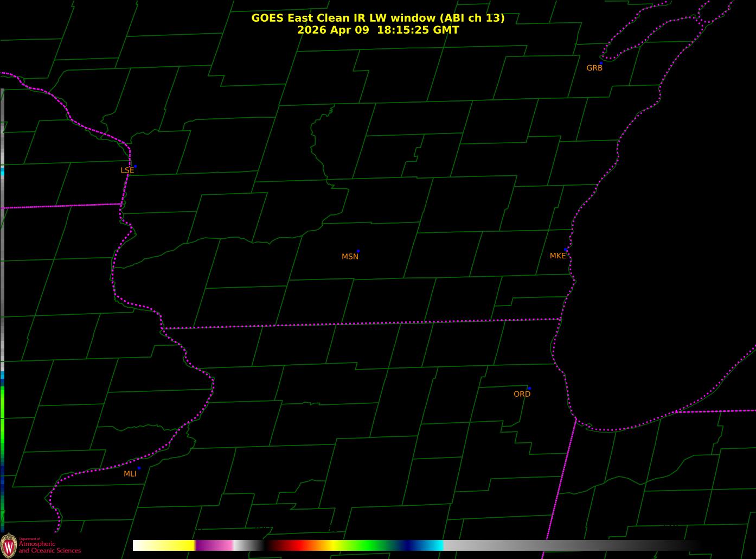Click the blue dot marker at MLI
756x559 pixels.
pyautogui.click(x=139, y=468)
